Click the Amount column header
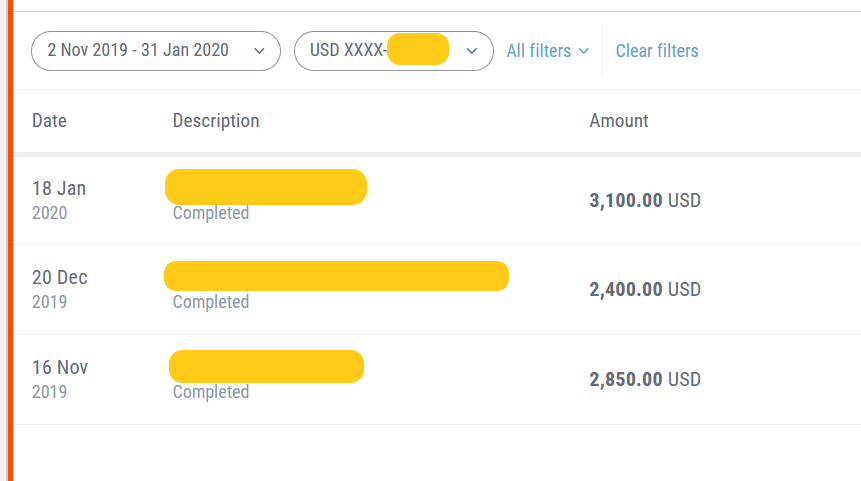Image resolution: width=861 pixels, height=481 pixels. tap(619, 121)
